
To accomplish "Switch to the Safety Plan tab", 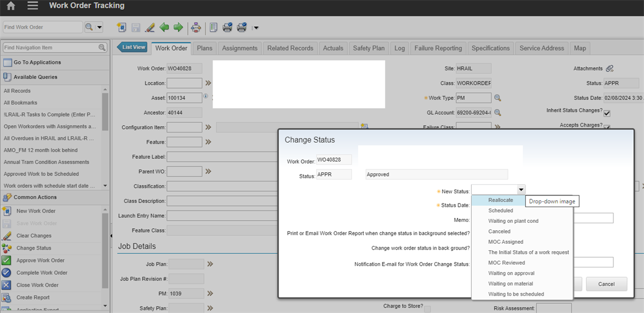I will pyautogui.click(x=369, y=48).
